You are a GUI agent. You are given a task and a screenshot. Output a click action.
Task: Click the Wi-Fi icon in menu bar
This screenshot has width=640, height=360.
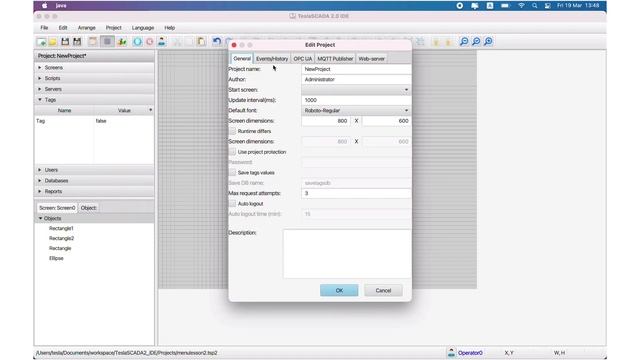click(x=521, y=6)
